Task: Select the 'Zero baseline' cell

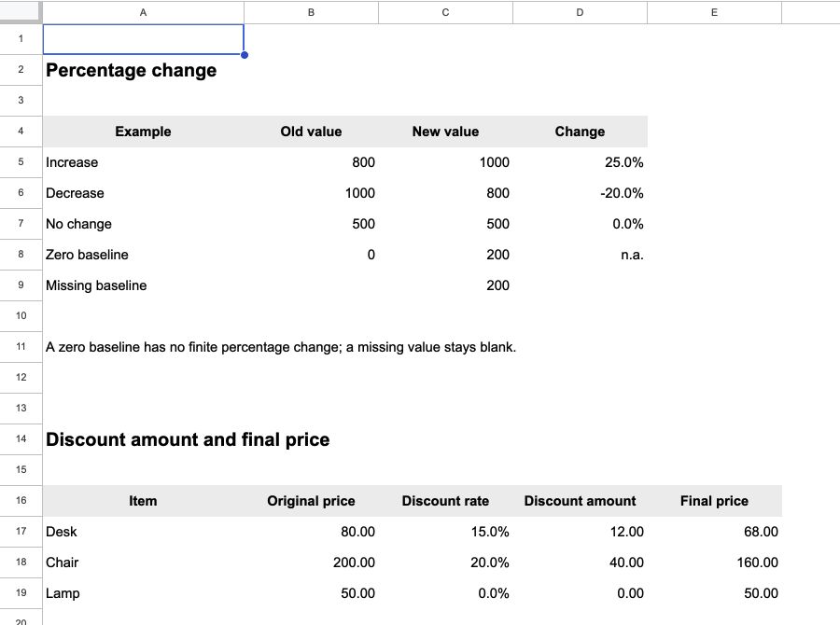Action: click(143, 255)
